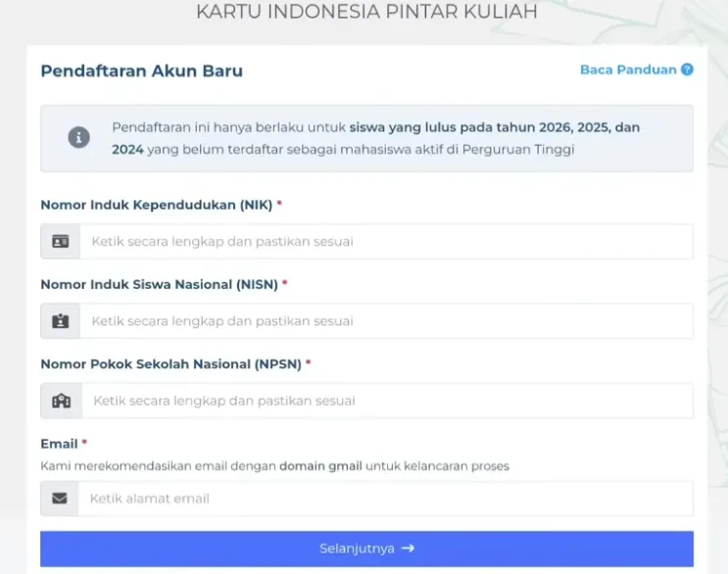Click the Nomor Induk Siswa Nasional (NISN) label

(160, 284)
